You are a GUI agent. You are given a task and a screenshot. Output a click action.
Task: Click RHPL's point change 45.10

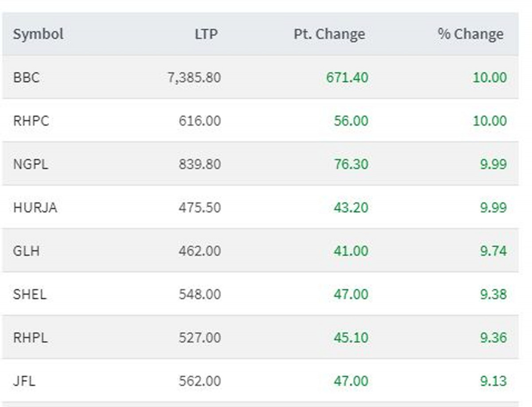tap(351, 338)
